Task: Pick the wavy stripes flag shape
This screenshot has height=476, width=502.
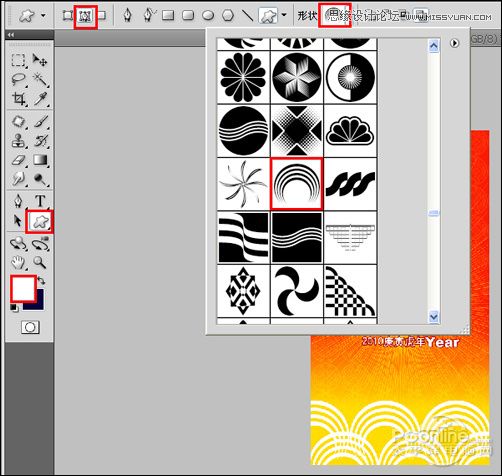Action: 243,238
